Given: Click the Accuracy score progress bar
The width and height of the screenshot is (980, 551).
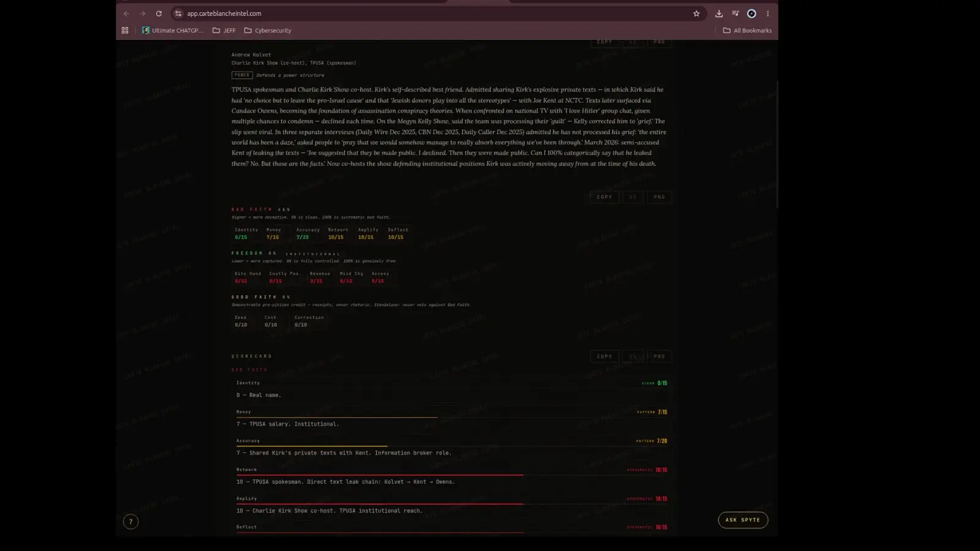Looking at the screenshot, I should [451, 446].
